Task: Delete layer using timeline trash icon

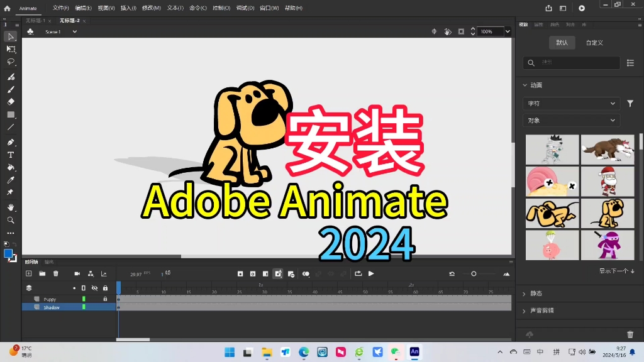Action: pos(56,273)
